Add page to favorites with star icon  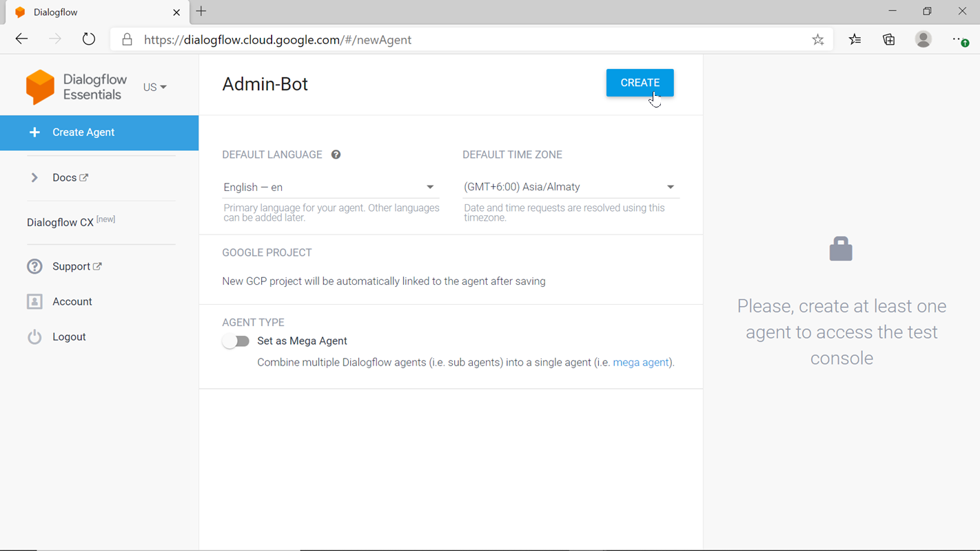(817, 40)
